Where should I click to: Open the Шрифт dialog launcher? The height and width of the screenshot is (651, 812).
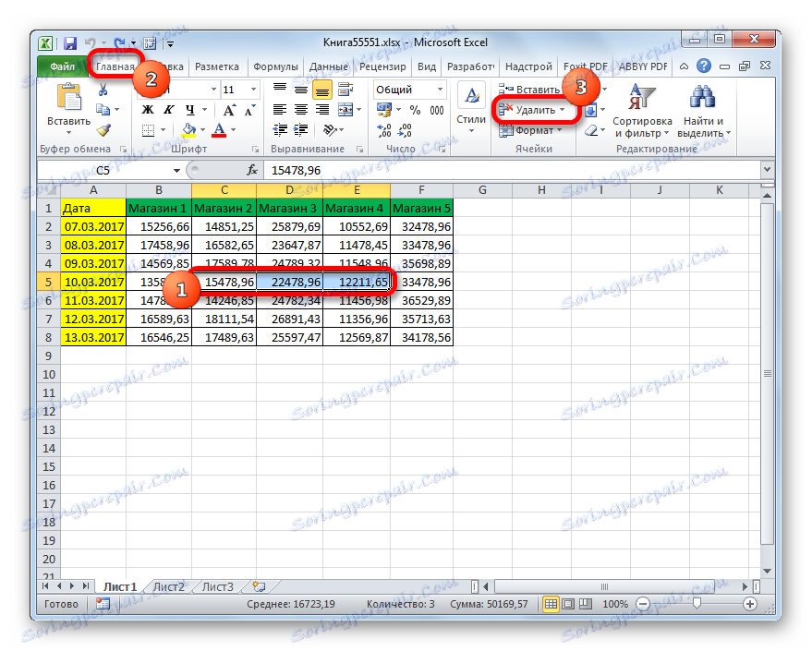coord(255,149)
